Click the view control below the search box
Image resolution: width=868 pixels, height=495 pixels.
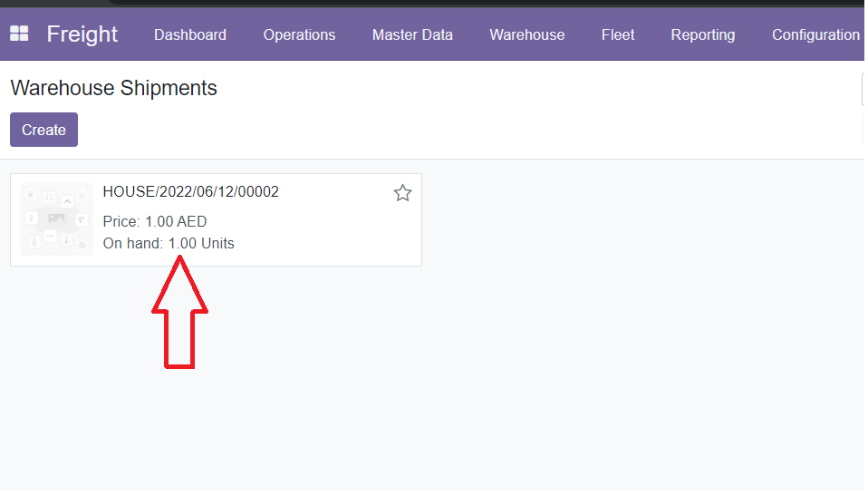[863, 131]
